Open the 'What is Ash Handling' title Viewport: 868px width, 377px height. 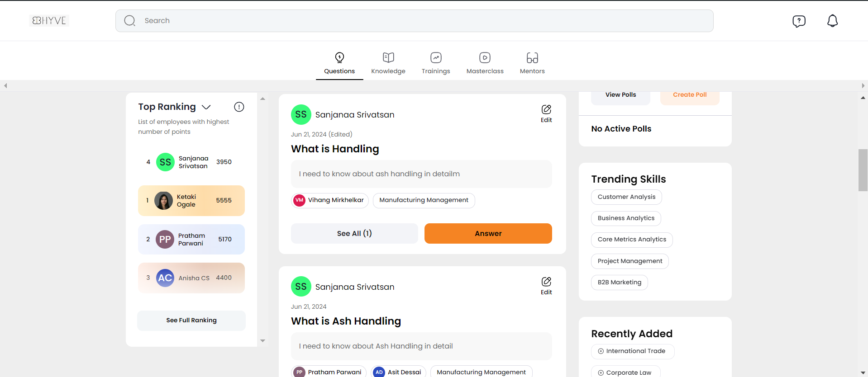pyautogui.click(x=346, y=321)
